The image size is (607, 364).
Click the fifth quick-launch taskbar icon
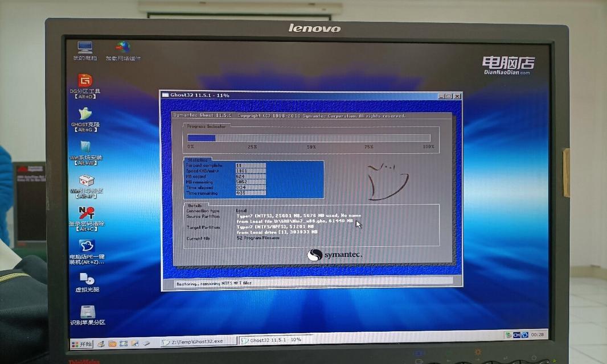[146, 343]
